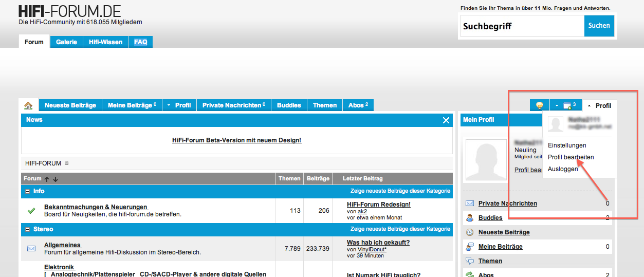
Task: Choose Einstellungen from the Profil menu
Action: (567, 145)
